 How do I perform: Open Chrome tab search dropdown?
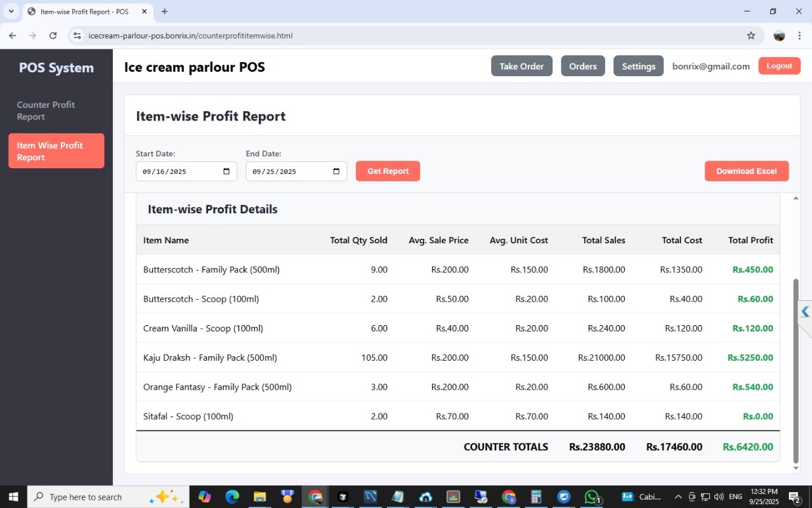pos(11,11)
